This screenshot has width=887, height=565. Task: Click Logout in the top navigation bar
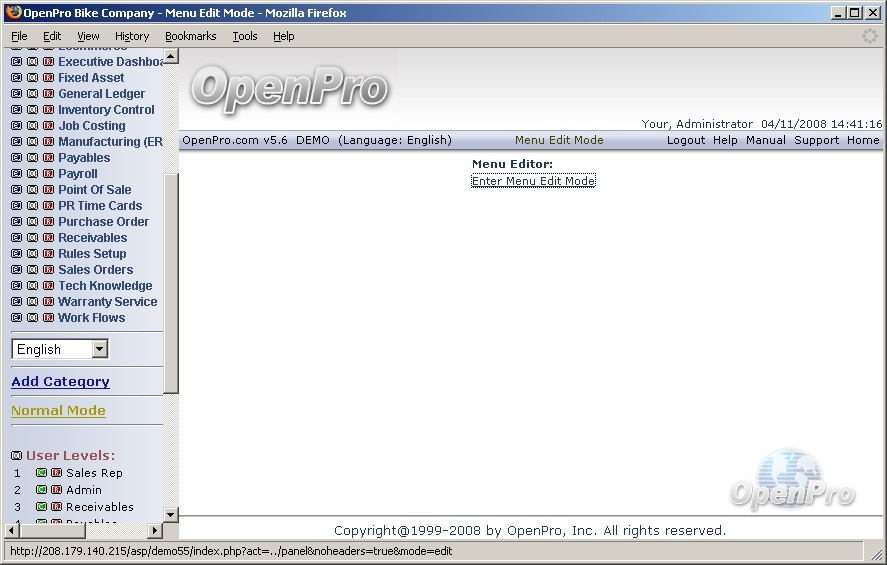[x=686, y=140]
